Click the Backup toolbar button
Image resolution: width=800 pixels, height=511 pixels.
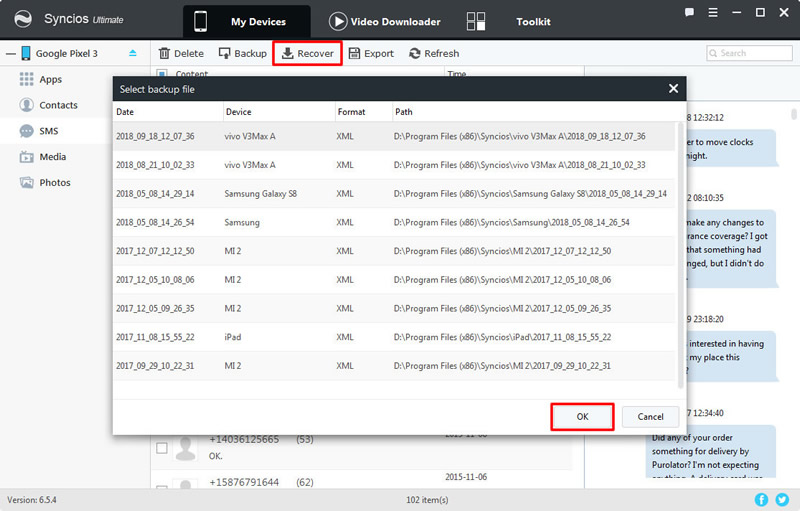tap(242, 54)
